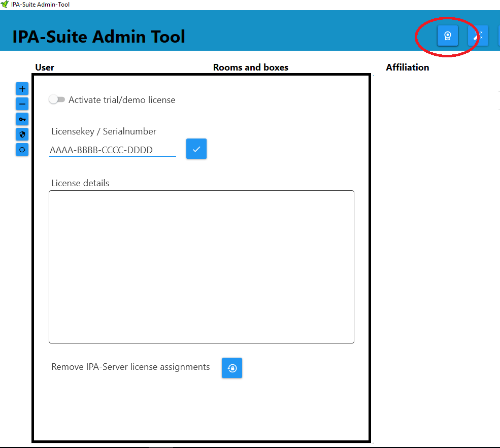
Task: Click the plus icon to add a user
Action: (22, 89)
